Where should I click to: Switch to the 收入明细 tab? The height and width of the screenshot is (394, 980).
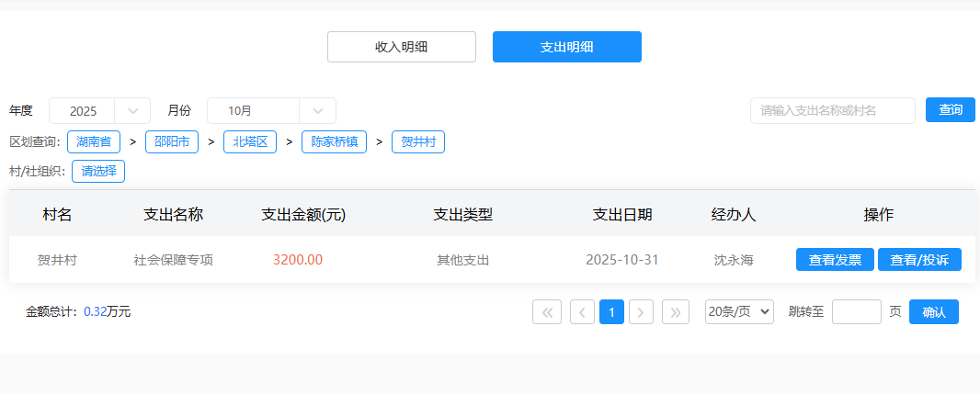[x=401, y=47]
